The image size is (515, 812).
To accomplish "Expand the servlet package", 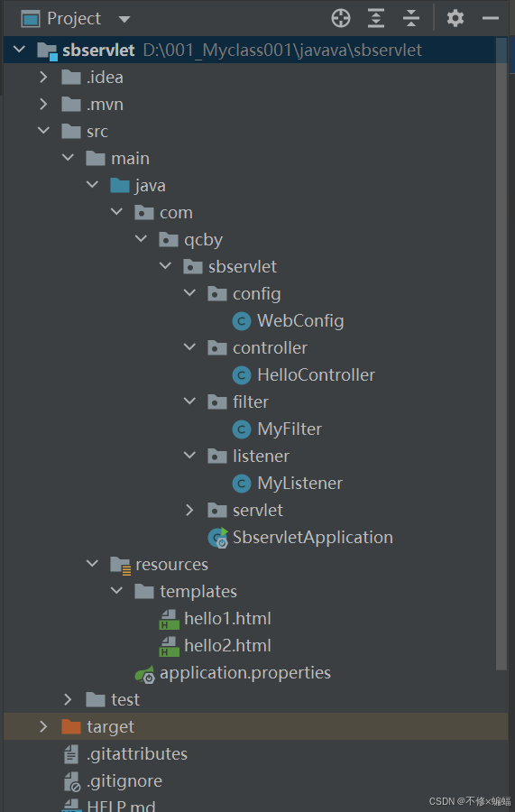I will pyautogui.click(x=190, y=510).
